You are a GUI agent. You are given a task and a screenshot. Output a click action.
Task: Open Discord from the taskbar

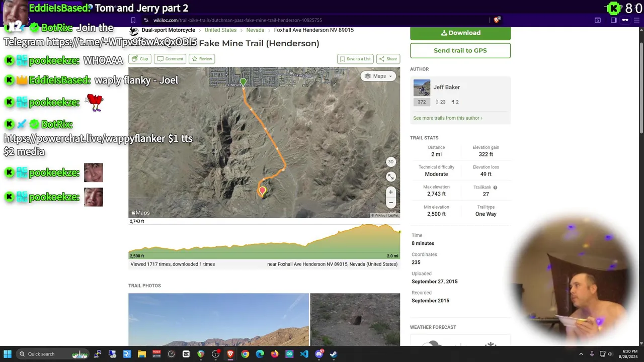click(319, 354)
